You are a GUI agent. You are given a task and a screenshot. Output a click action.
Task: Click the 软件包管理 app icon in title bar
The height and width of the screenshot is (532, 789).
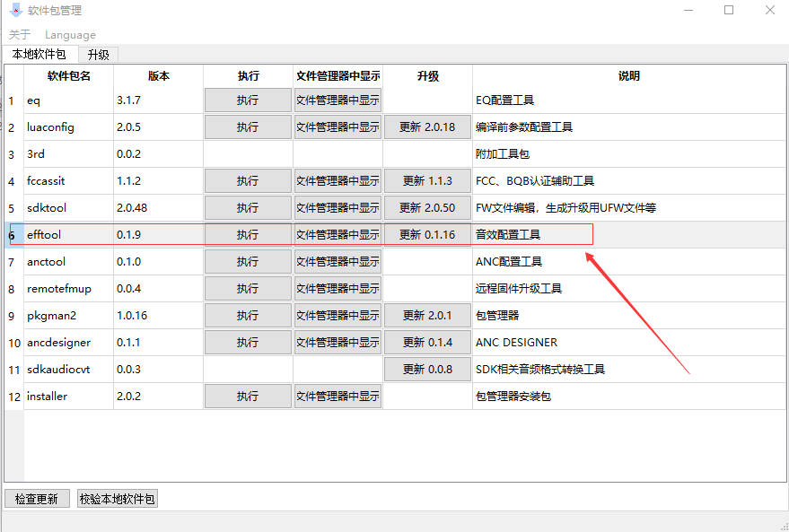15,10
